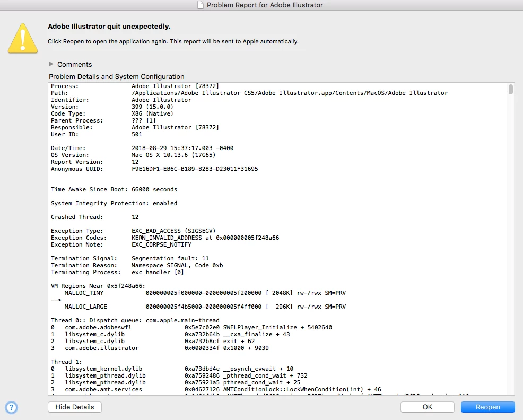Viewport: 523px width, 420px height.
Task: Click the 'exit + 62' stack frame
Action: 152,342
